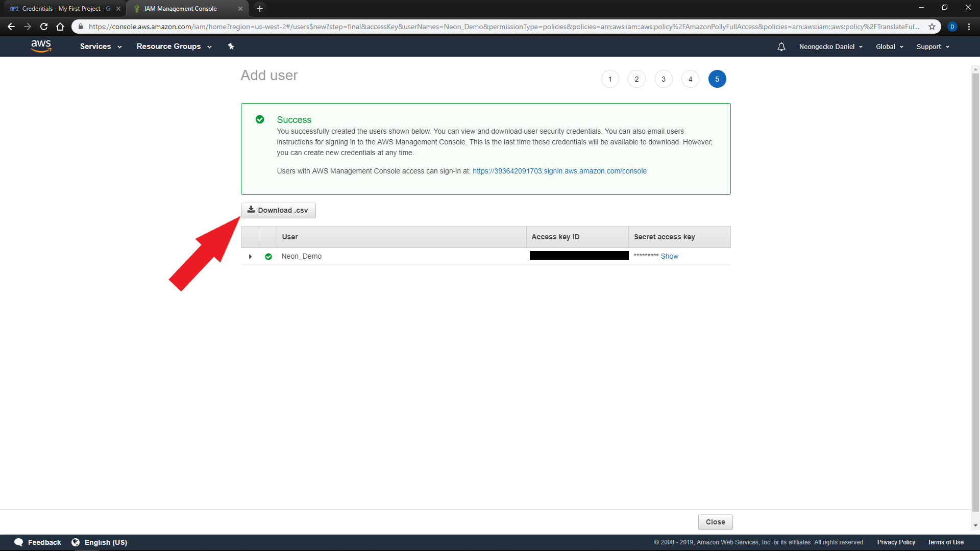Go to wizard step 3
Image resolution: width=980 pixels, height=551 pixels.
(664, 79)
